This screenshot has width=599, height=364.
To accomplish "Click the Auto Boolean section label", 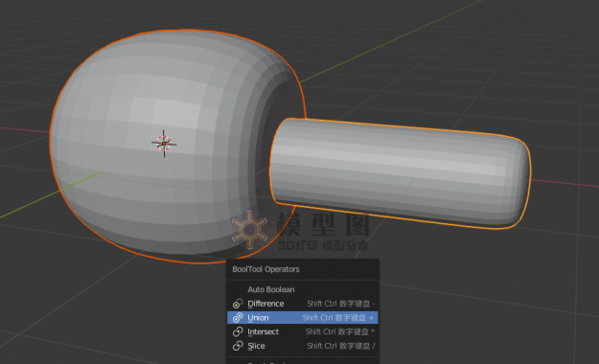I will click(x=271, y=289).
